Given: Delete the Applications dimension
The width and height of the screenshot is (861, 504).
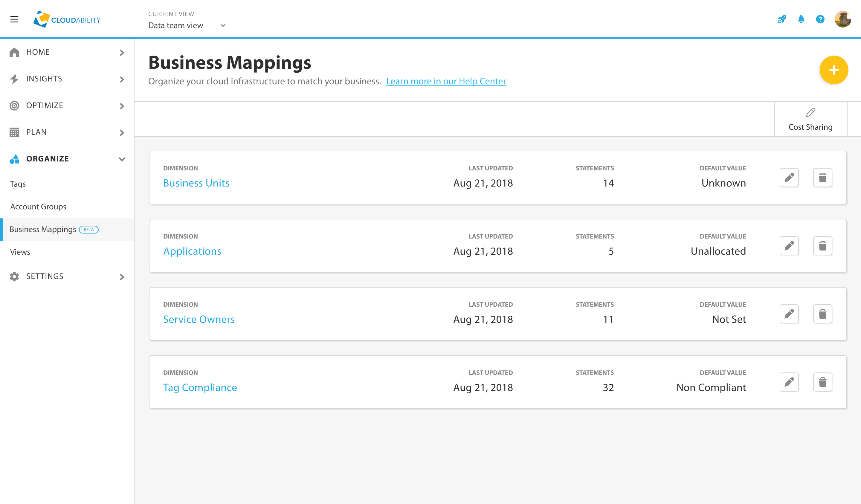Looking at the screenshot, I should coord(823,246).
